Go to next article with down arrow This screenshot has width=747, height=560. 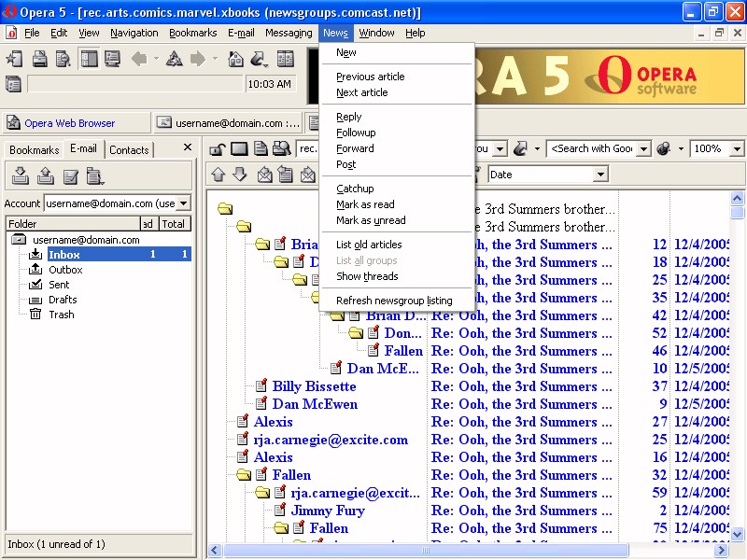pyautogui.click(x=240, y=175)
